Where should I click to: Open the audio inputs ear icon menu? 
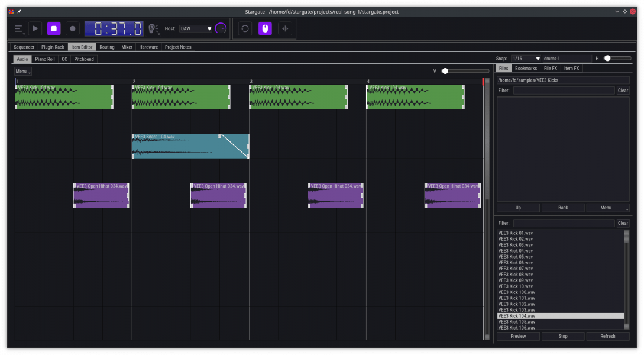coord(154,29)
